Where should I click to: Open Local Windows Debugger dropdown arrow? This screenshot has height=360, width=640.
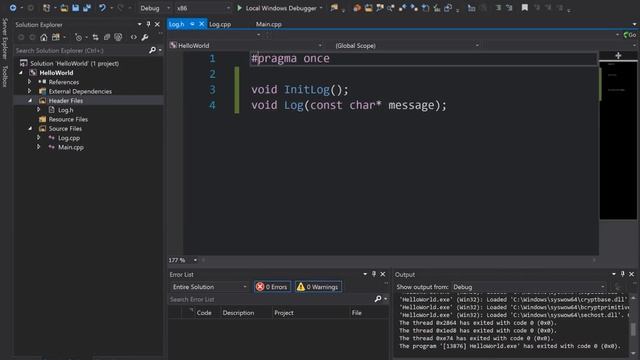coord(321,8)
